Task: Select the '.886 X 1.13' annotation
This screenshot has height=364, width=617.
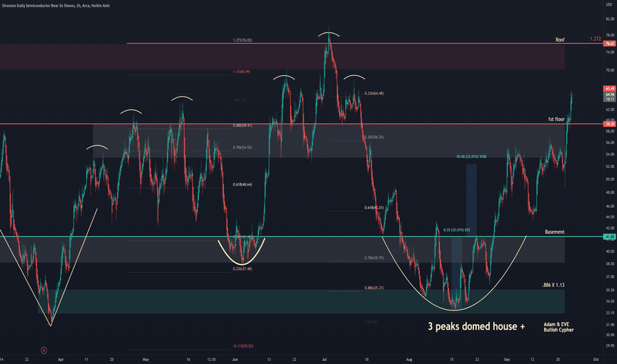Action: pos(553,285)
